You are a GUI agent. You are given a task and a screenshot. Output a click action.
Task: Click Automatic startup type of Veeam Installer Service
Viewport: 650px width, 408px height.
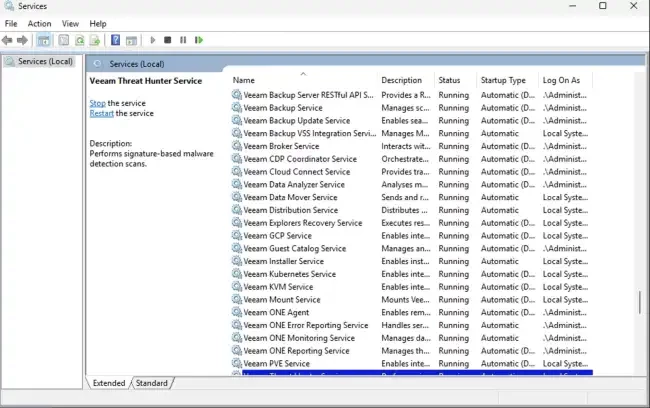point(500,261)
